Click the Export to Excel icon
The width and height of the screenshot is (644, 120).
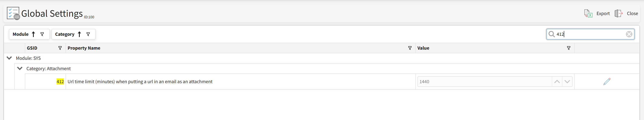point(588,13)
